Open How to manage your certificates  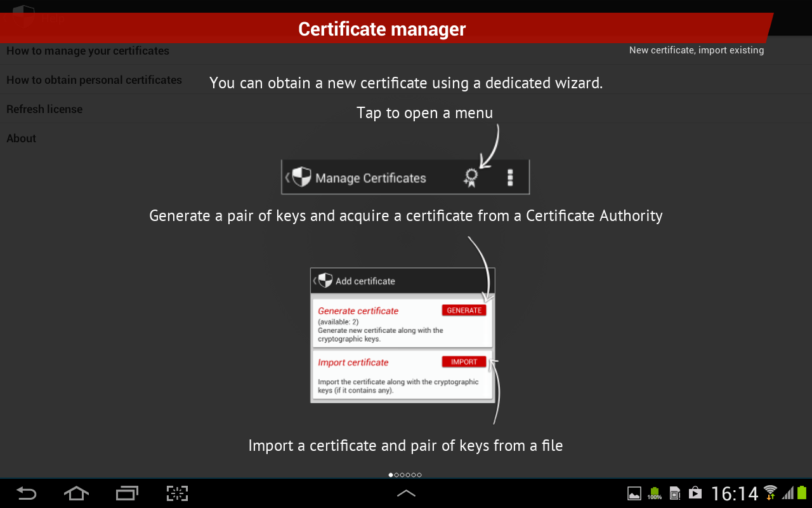click(x=88, y=51)
